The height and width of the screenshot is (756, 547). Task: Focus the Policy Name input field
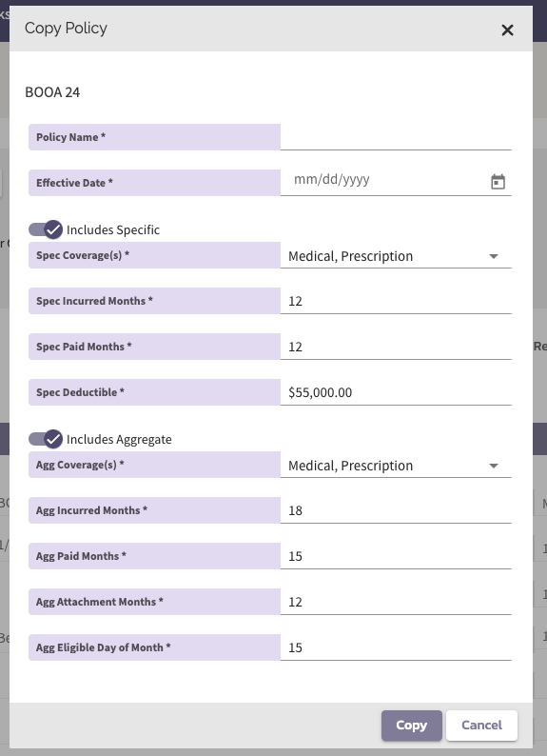(x=396, y=137)
